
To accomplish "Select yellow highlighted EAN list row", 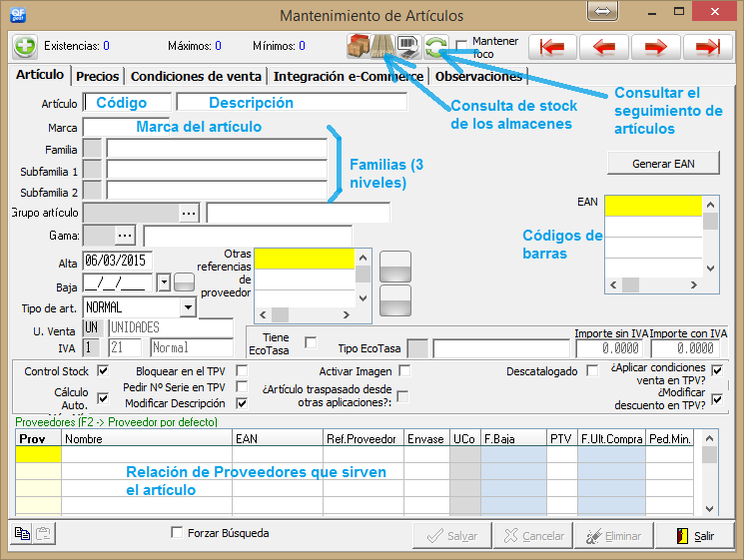I will [x=653, y=206].
